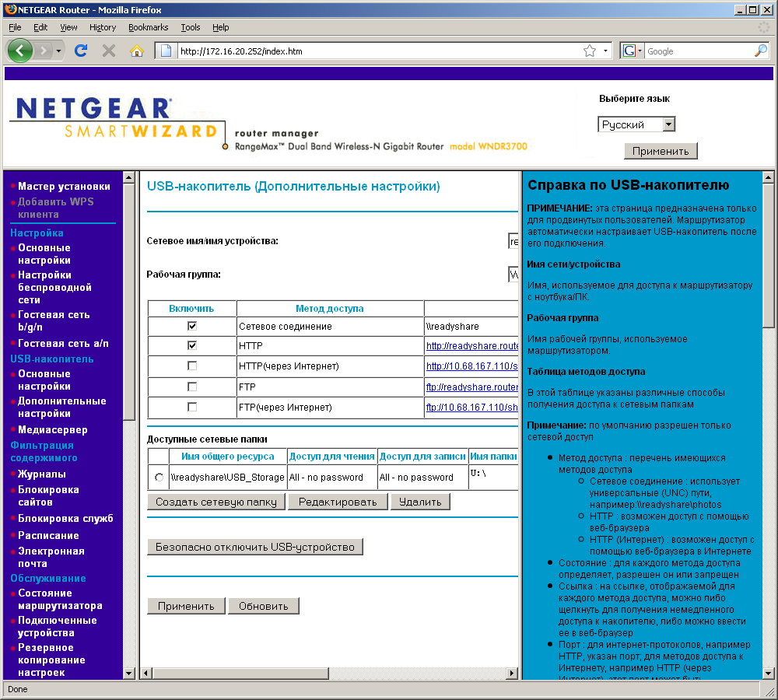Open the Help menu

coord(220,27)
